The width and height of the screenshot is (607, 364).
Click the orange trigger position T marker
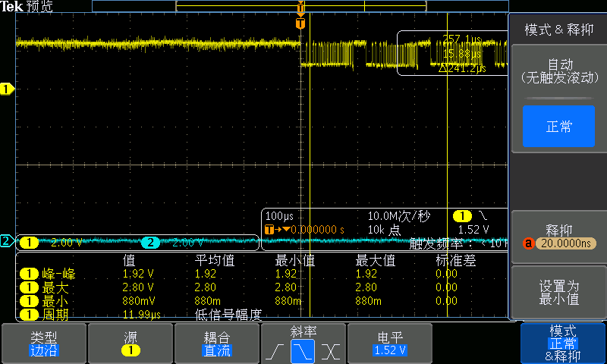tap(300, 24)
